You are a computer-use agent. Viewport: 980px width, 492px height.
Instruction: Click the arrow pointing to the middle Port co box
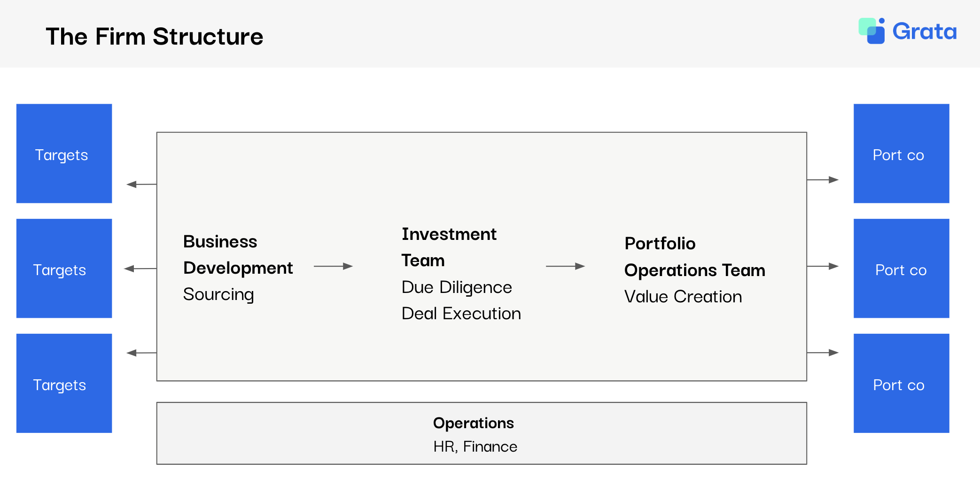(x=823, y=266)
